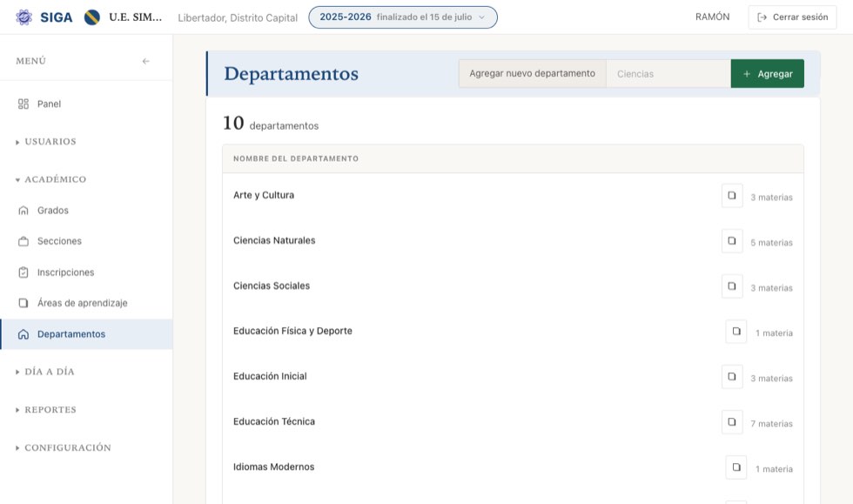This screenshot has height=504, width=853.
Task: Click the Departamentos home icon in sidebar
Action: (24, 334)
